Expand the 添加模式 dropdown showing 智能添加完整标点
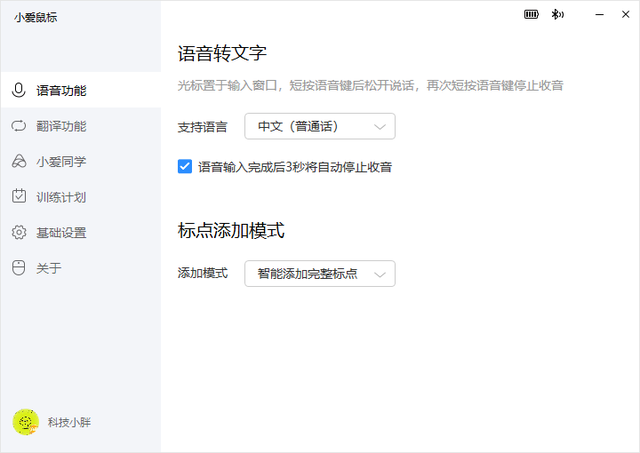The height and width of the screenshot is (453, 640). pos(320,273)
